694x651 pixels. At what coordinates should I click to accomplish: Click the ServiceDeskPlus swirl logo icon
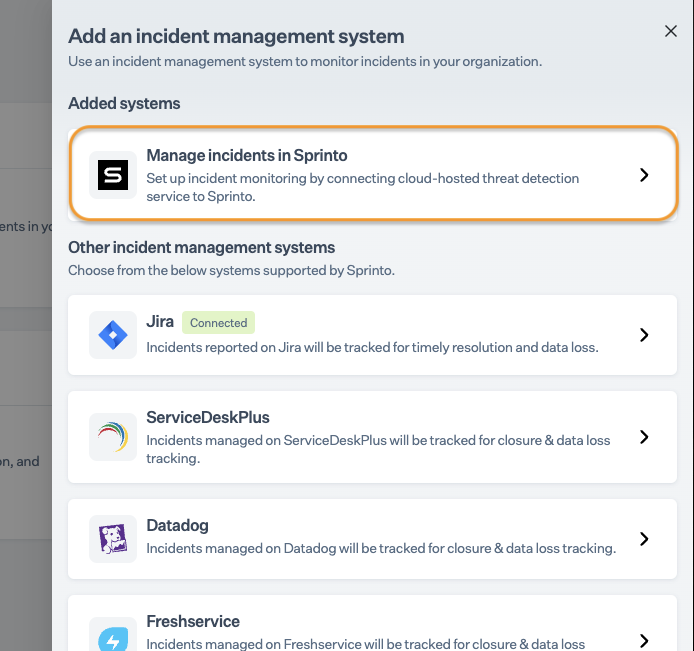113,437
